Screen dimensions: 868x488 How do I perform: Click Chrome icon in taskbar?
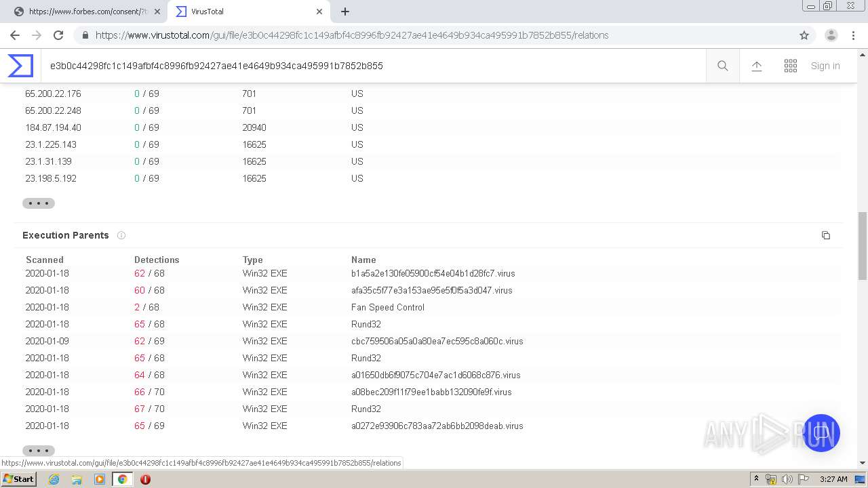[x=122, y=479]
